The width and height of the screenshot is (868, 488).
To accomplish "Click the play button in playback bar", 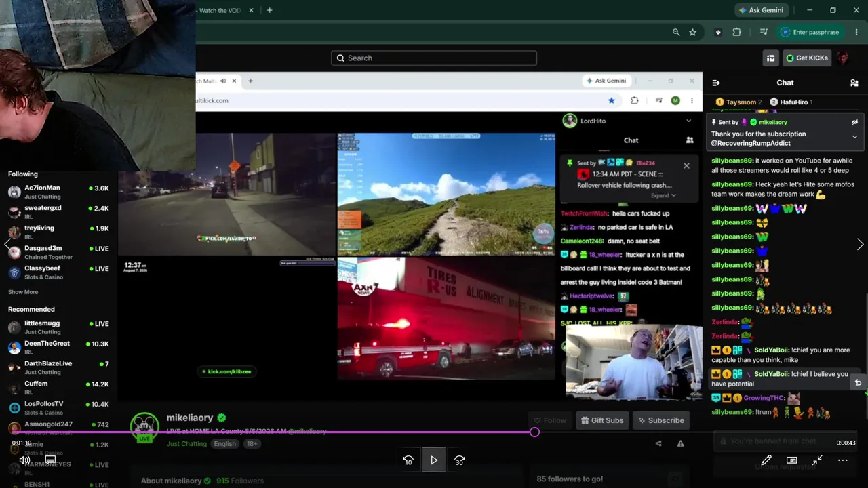I will [x=434, y=460].
